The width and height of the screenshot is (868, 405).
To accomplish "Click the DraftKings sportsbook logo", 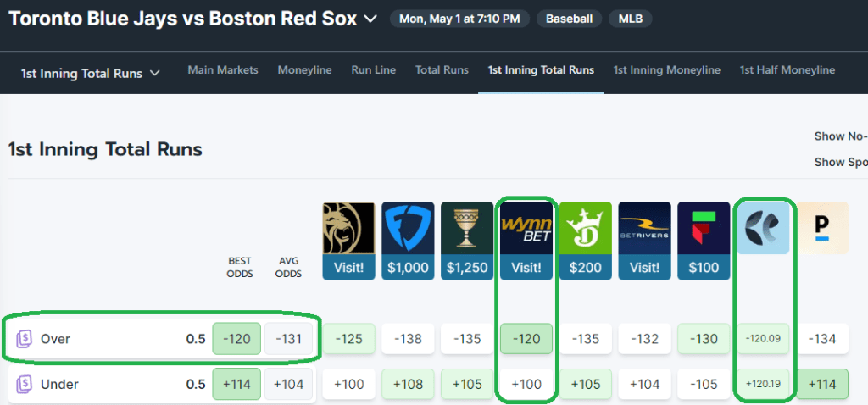I will [586, 229].
